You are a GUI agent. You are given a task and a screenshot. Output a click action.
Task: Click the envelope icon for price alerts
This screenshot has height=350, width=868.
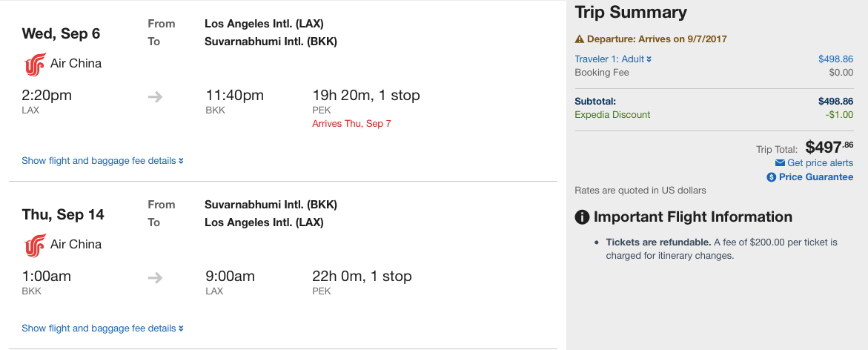tap(780, 163)
